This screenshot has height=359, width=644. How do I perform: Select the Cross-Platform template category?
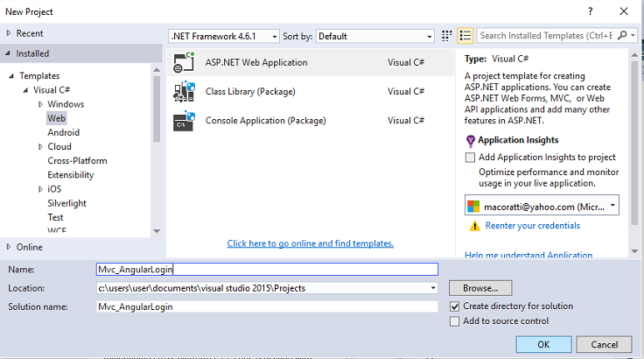[x=77, y=161]
